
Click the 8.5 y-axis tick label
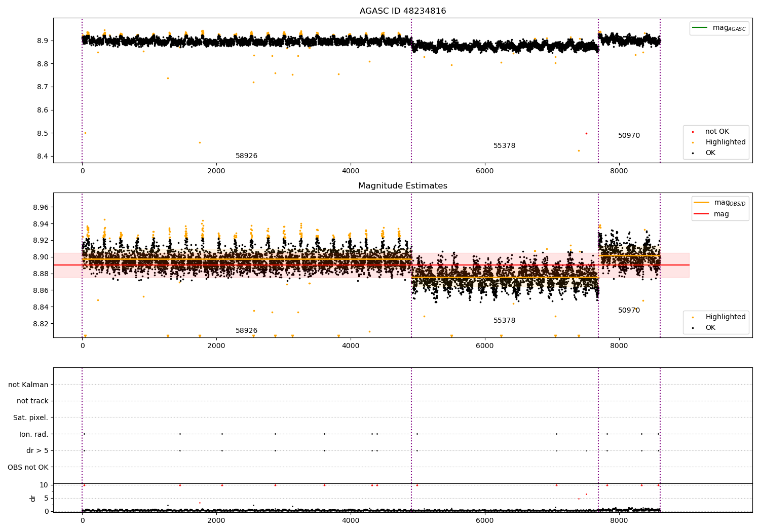click(43, 133)
